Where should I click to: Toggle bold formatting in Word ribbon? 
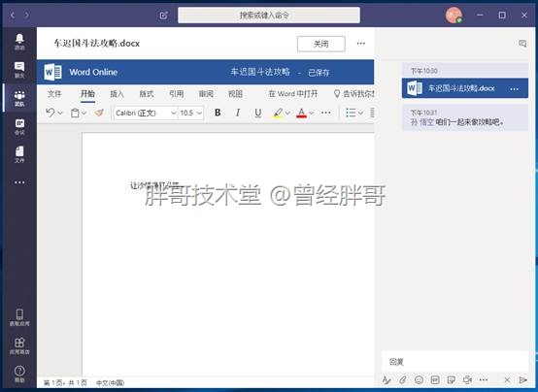coord(218,113)
